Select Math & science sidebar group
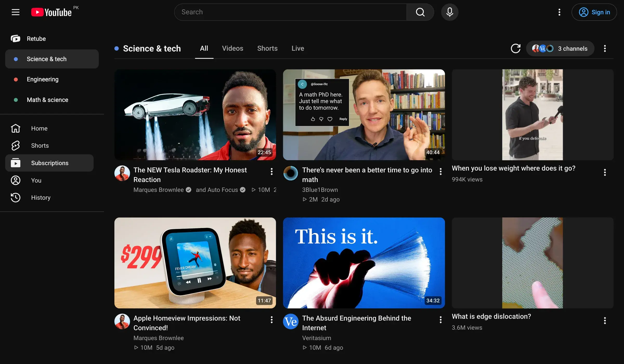The image size is (624, 364). [52, 100]
